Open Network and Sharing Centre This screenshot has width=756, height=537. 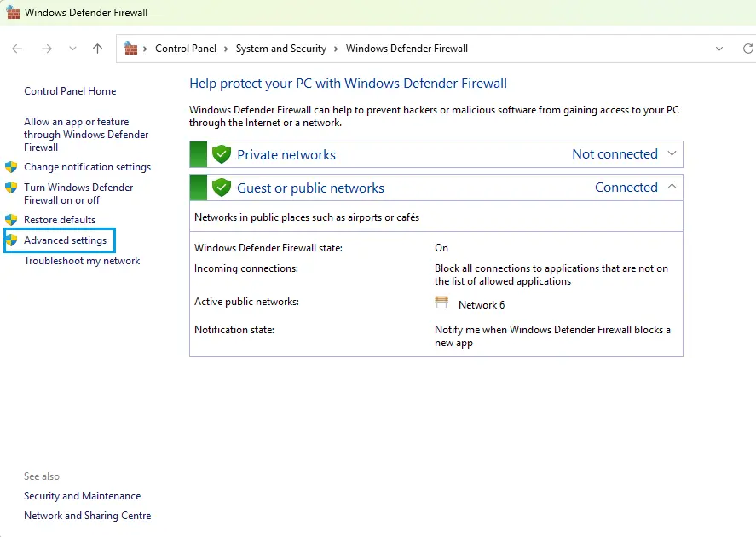click(87, 516)
